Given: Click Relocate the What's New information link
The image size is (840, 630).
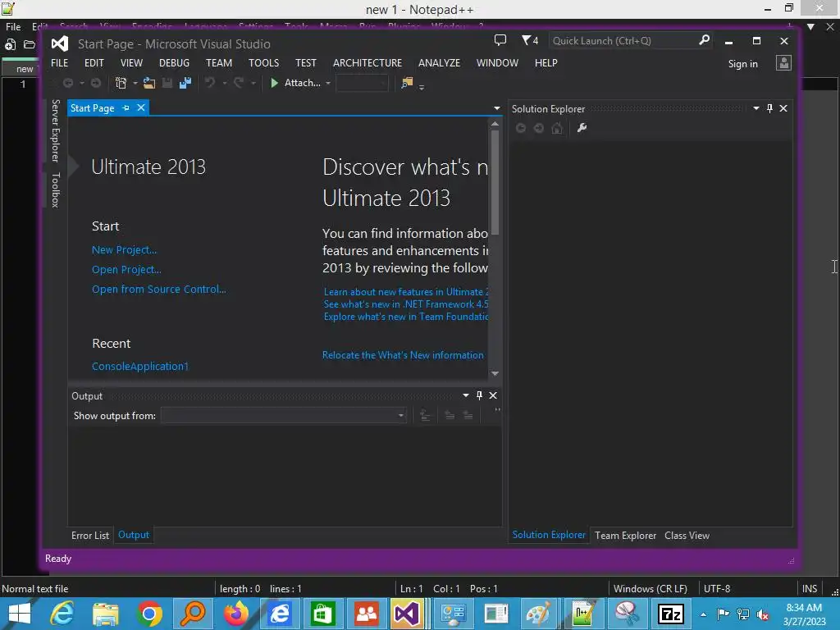Looking at the screenshot, I should click(403, 355).
